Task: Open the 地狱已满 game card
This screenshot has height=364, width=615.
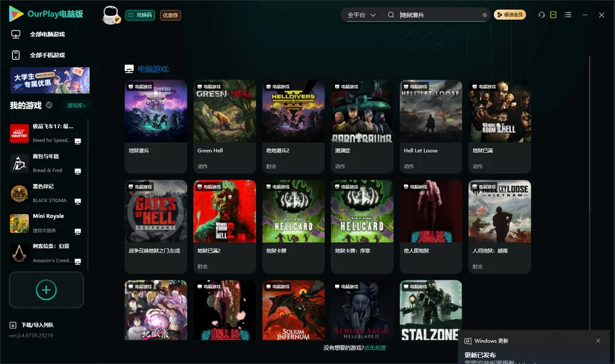Action: tap(499, 126)
